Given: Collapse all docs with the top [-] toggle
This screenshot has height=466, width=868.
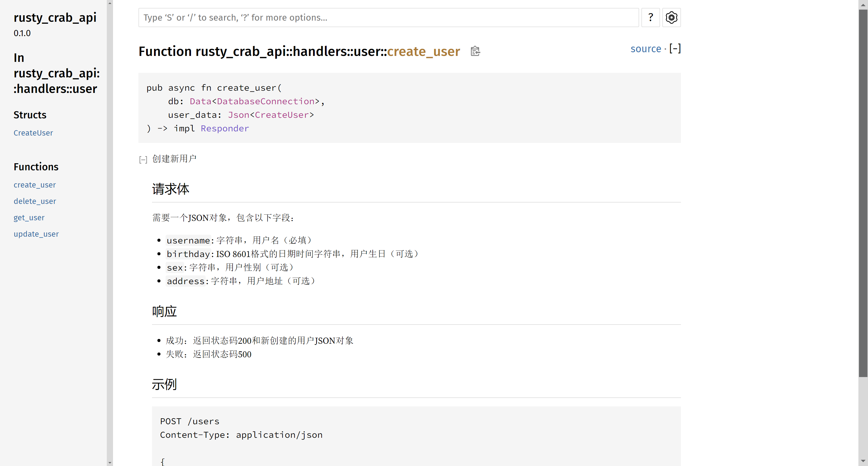Looking at the screenshot, I should click(675, 49).
